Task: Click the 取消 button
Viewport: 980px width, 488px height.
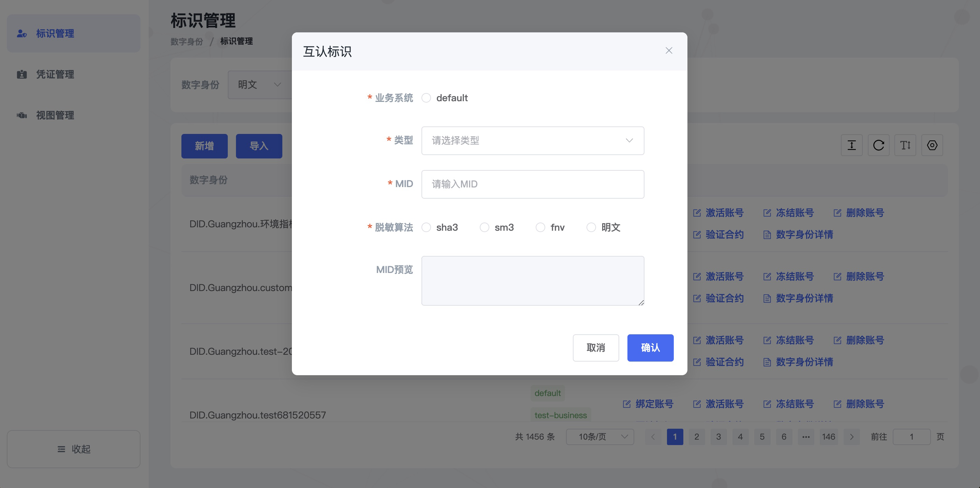Action: [x=595, y=348]
